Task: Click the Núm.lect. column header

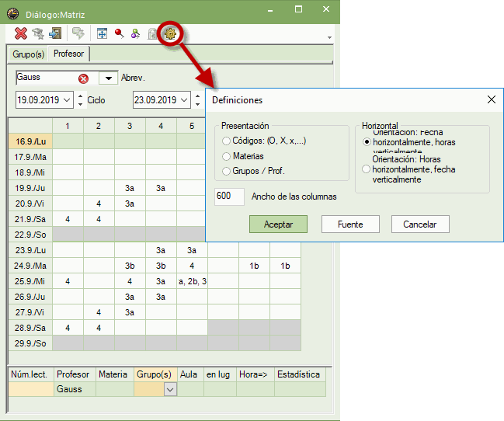Action: 31,374
